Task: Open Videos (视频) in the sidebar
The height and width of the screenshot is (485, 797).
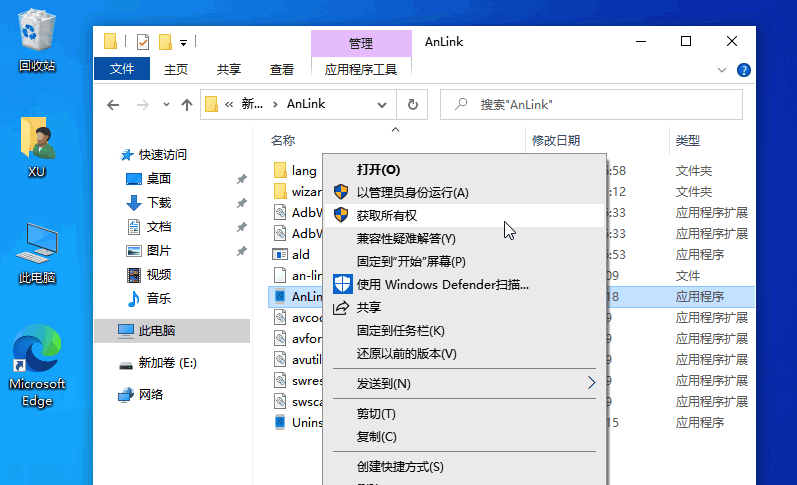Action: (x=159, y=275)
